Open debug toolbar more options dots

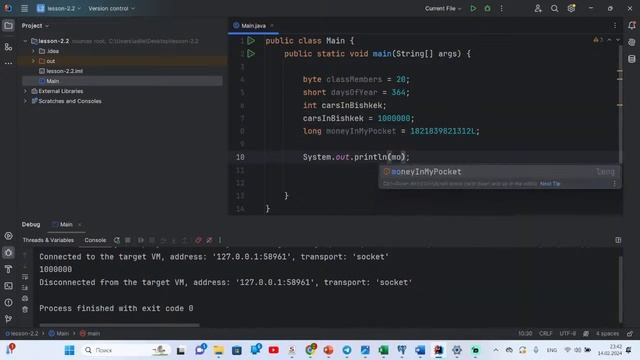(x=220, y=240)
